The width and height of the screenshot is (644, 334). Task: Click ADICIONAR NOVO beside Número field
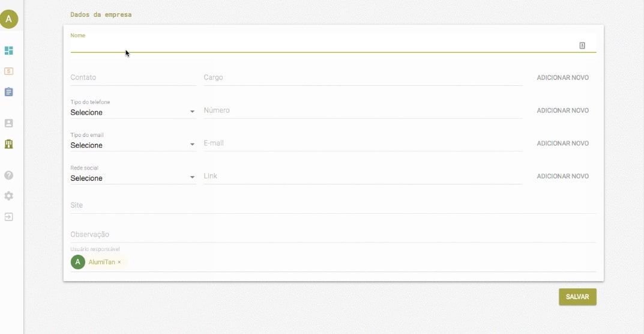(563, 111)
